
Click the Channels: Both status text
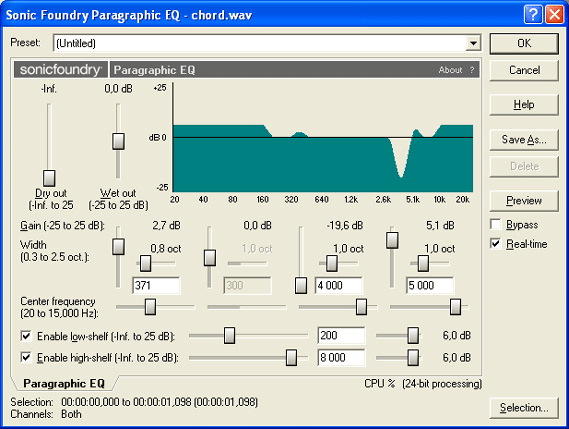(x=46, y=414)
